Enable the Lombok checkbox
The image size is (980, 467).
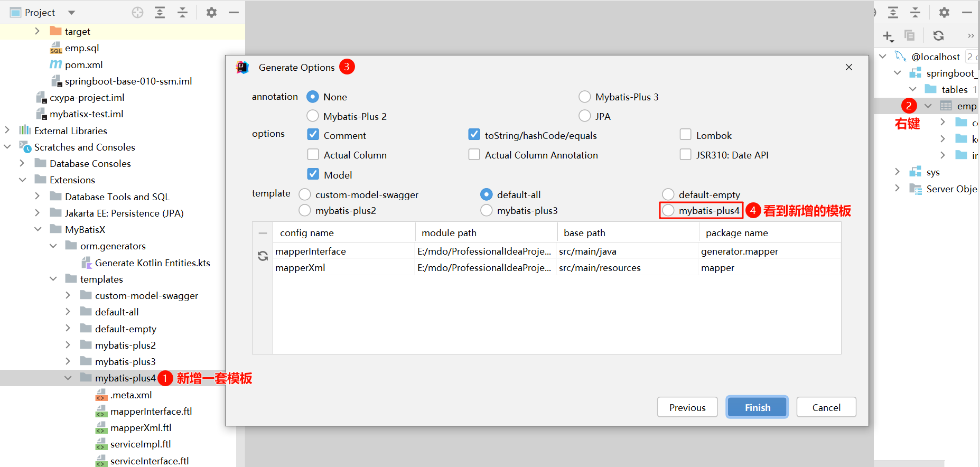[x=685, y=135]
